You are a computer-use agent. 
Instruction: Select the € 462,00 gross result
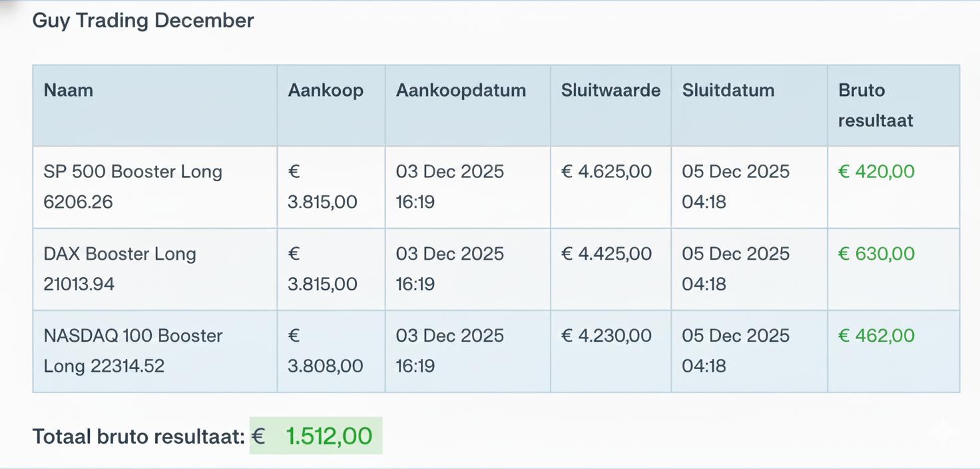tap(876, 336)
